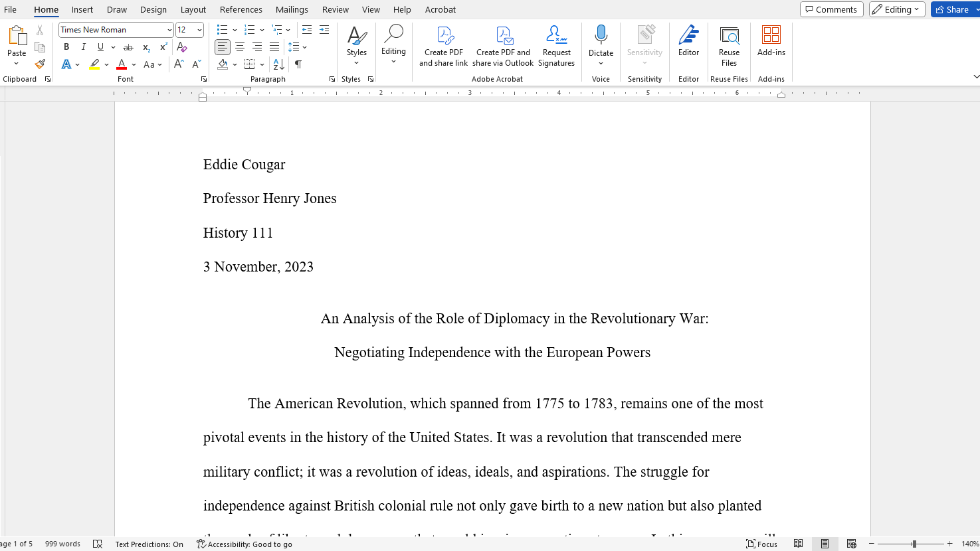Click the Format Painter icon

click(x=40, y=64)
